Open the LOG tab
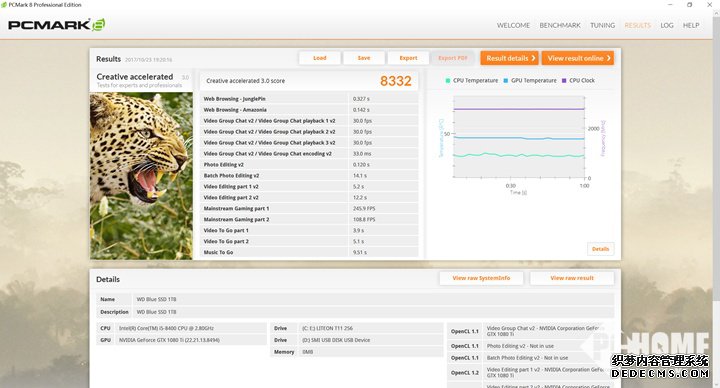720x388 pixels. [x=667, y=25]
